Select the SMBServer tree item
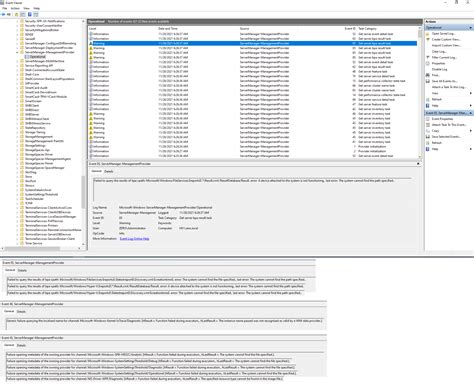This screenshot has width=474, height=384. click(32, 114)
